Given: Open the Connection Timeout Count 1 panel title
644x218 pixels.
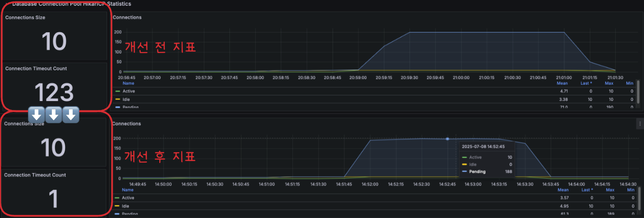Looking at the screenshot, I should click(35, 175).
